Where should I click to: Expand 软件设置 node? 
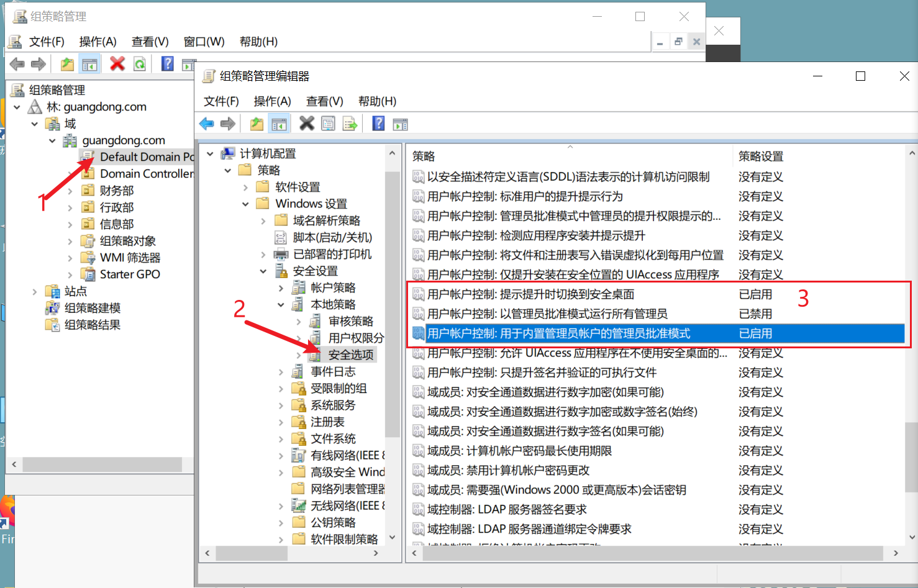click(245, 187)
